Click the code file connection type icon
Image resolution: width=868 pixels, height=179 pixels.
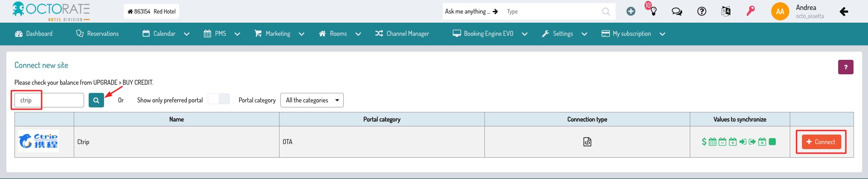587,142
